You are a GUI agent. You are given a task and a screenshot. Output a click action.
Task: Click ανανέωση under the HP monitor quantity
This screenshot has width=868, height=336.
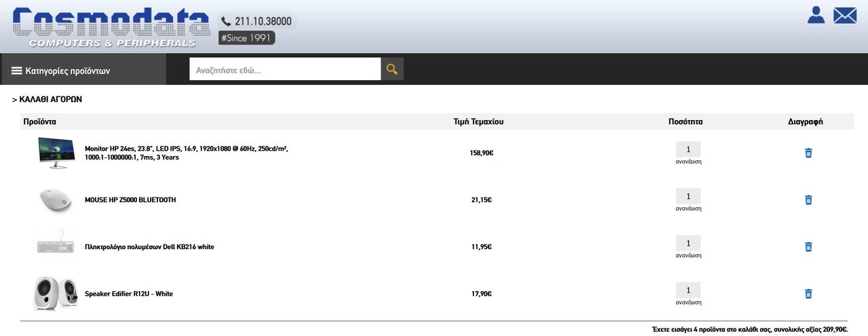tap(688, 162)
